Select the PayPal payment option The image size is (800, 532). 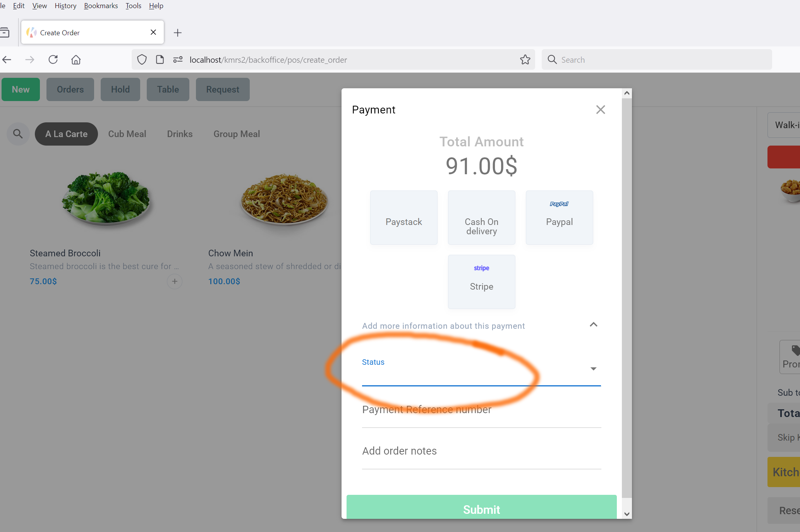pyautogui.click(x=559, y=217)
